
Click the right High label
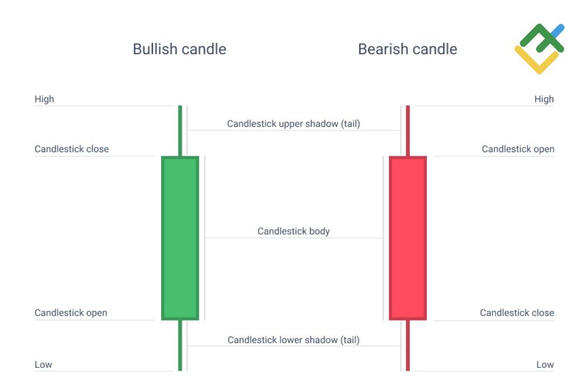coord(544,99)
